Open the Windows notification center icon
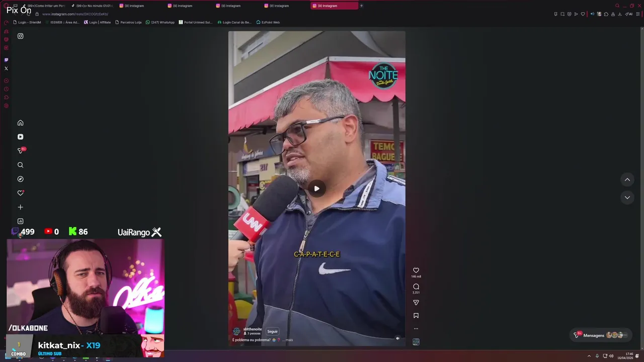 637,356
